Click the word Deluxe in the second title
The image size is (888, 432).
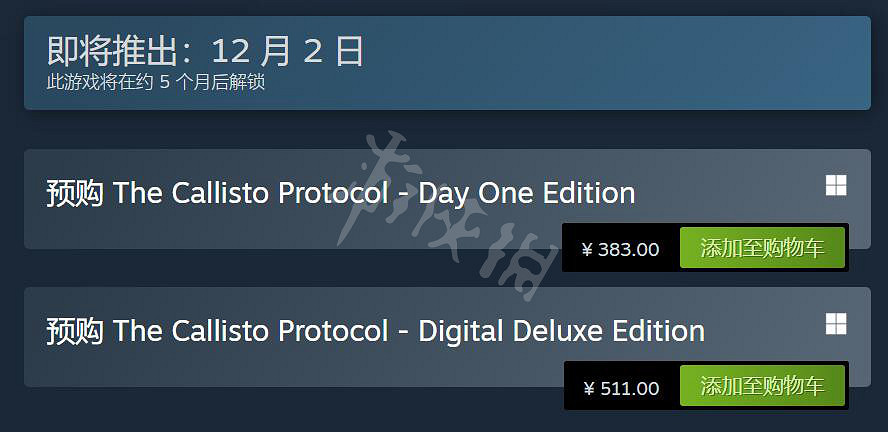click(x=577, y=330)
